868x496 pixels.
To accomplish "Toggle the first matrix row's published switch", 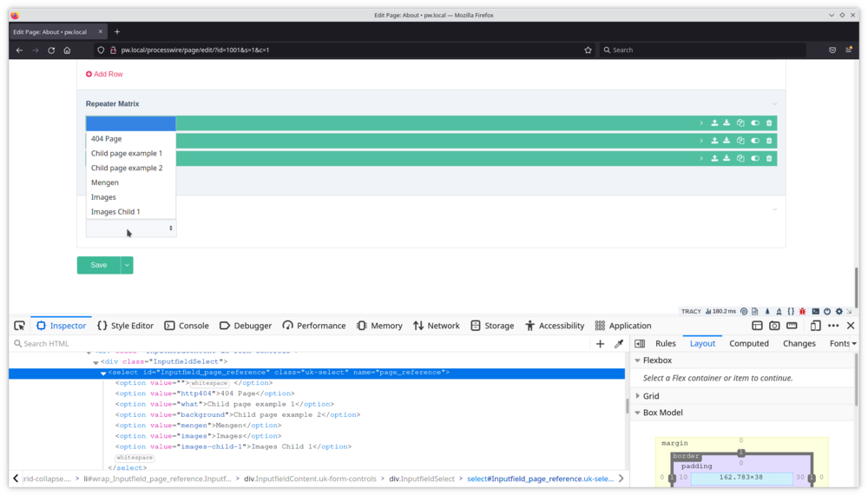I will click(755, 123).
